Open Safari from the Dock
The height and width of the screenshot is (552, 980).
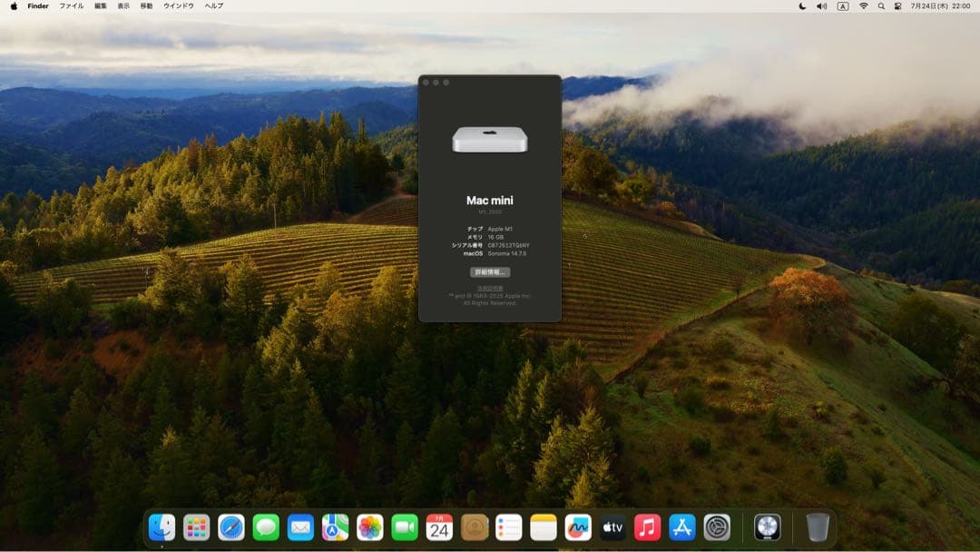(x=231, y=528)
